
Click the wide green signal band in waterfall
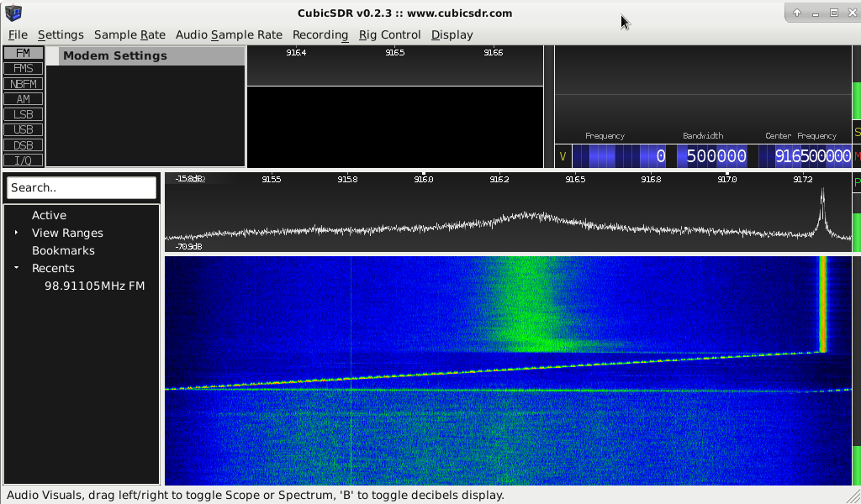pyautogui.click(x=530, y=304)
